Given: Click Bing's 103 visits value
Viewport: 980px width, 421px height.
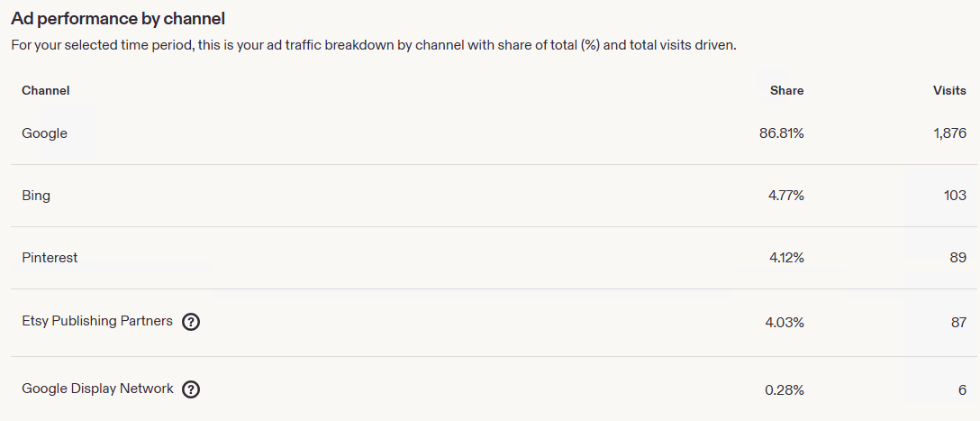Looking at the screenshot, I should 956,196.
